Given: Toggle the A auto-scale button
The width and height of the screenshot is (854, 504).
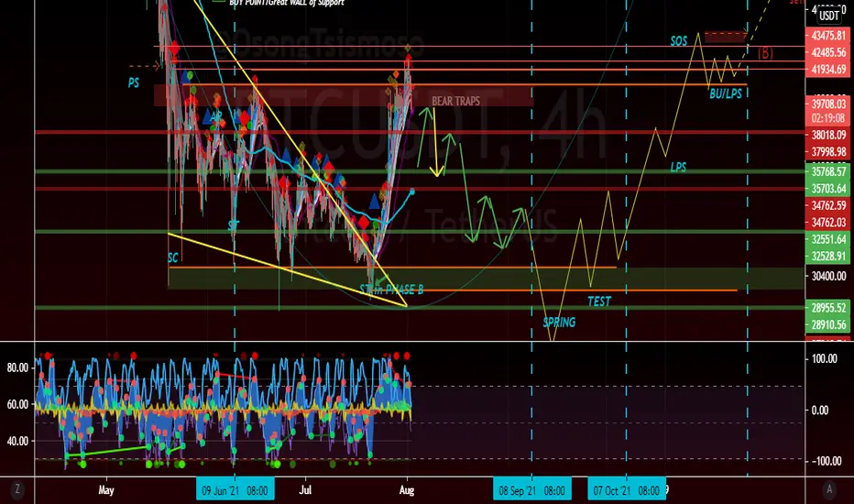Looking at the screenshot, I should (x=829, y=489).
